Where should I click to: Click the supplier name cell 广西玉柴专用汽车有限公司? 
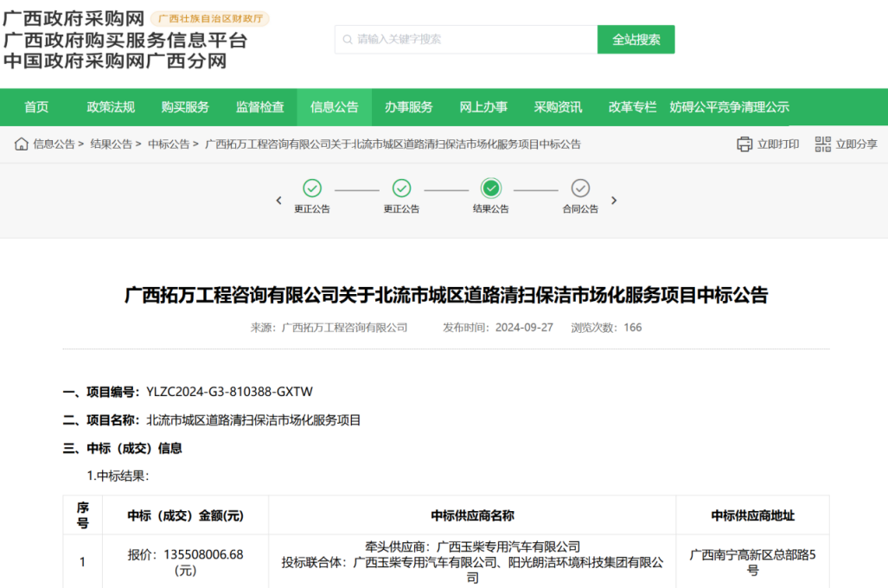click(x=472, y=562)
